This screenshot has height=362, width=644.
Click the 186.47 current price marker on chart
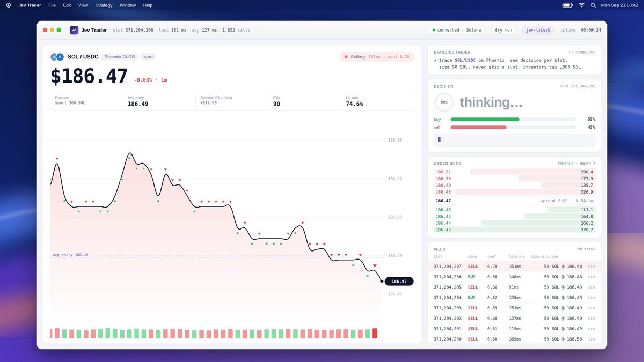399,281
